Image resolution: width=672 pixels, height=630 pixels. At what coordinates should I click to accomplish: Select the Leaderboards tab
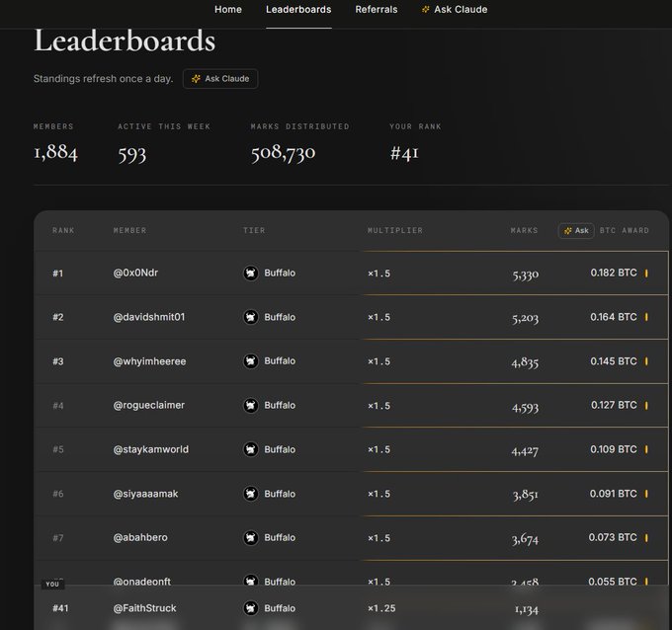pyautogui.click(x=298, y=10)
